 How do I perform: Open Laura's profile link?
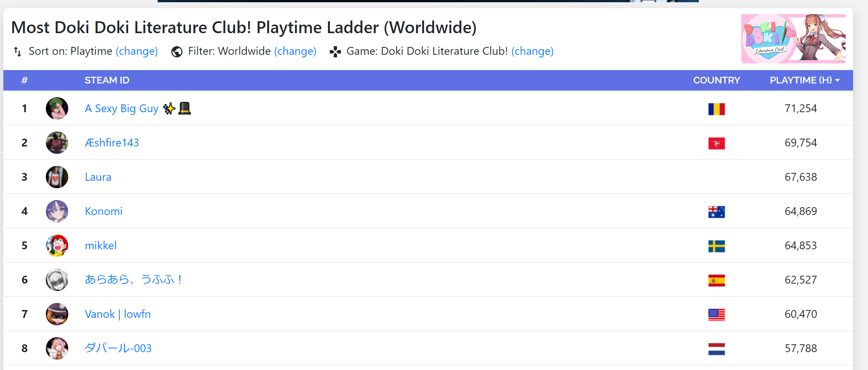[98, 177]
